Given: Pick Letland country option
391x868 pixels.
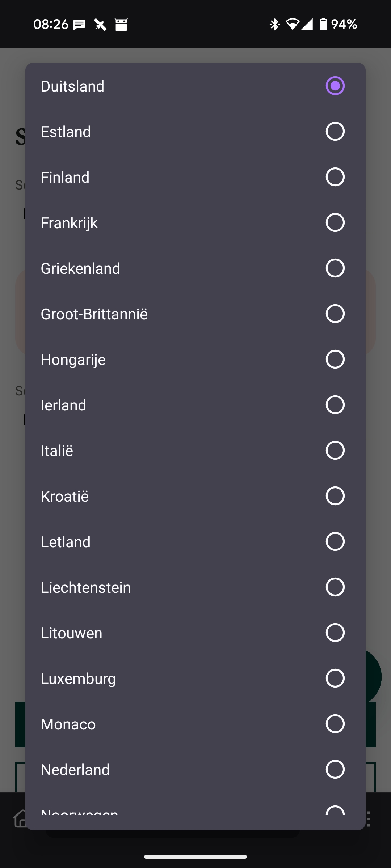Looking at the screenshot, I should pyautogui.click(x=66, y=542).
